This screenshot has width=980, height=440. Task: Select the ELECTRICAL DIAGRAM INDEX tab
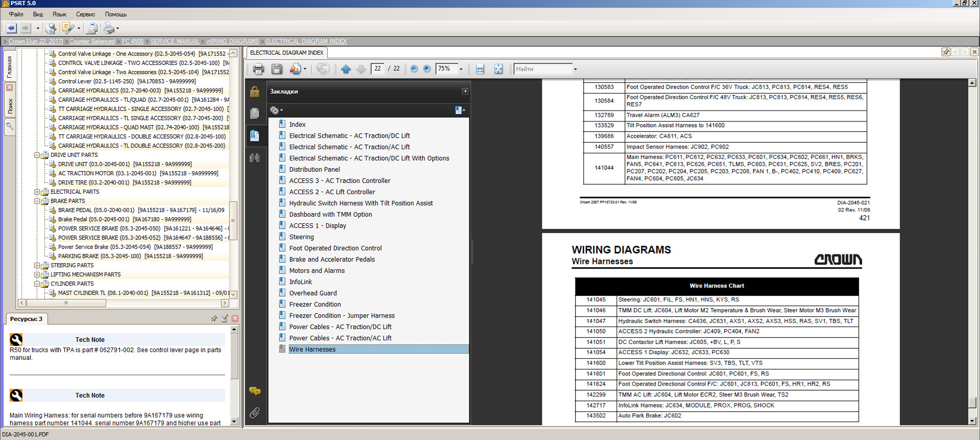pos(286,53)
